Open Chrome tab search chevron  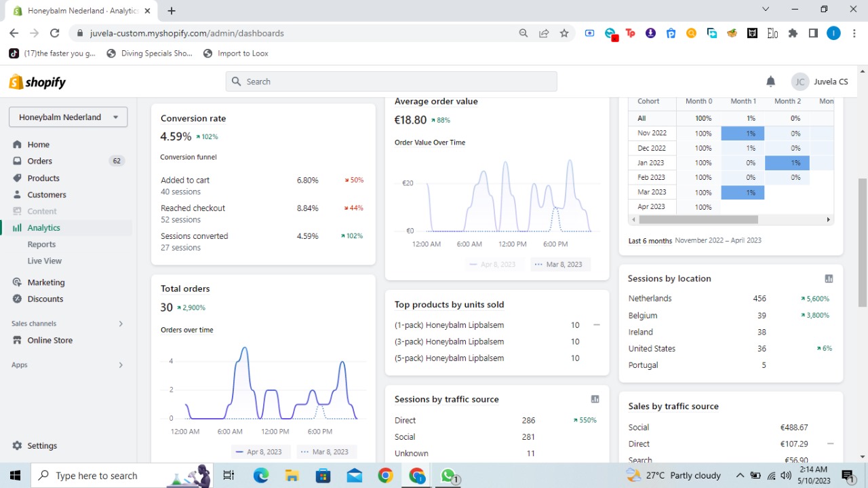766,10
